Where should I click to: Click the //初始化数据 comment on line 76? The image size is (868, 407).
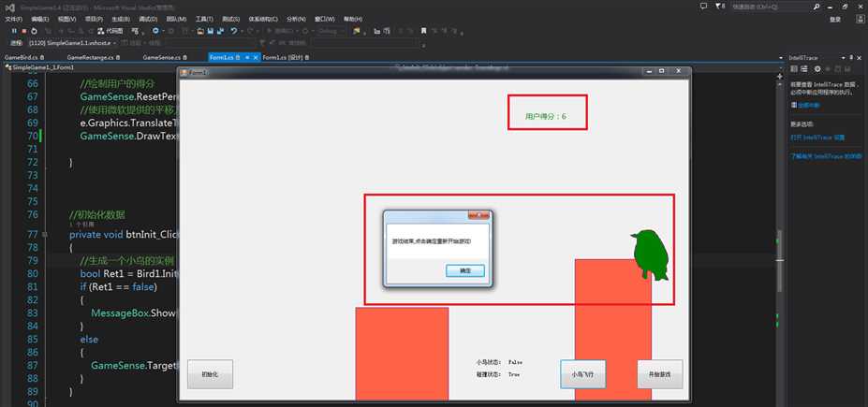98,214
